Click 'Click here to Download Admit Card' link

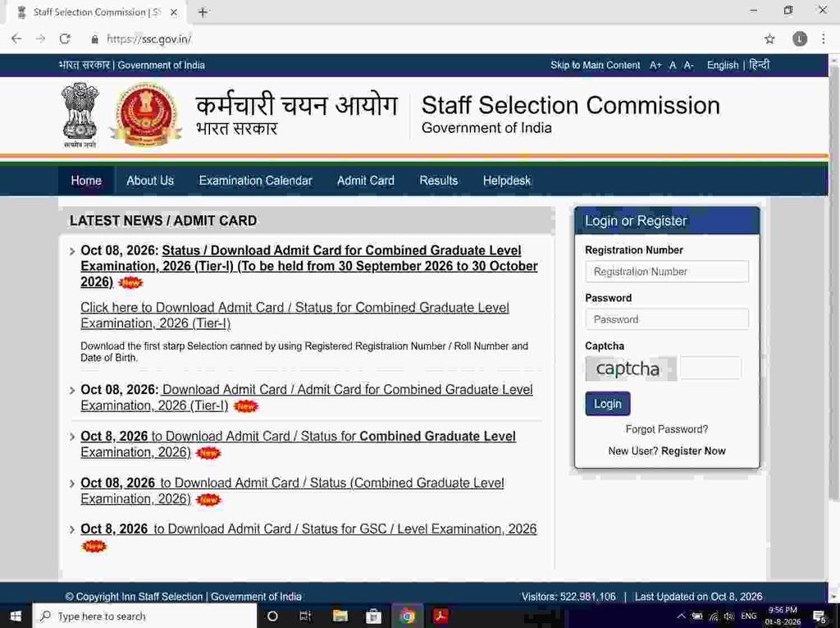(x=294, y=315)
